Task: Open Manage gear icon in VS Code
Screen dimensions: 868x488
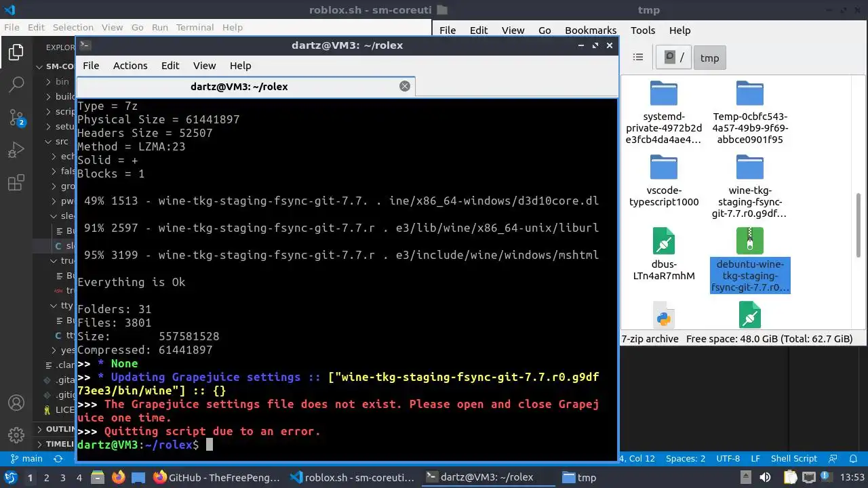Action: click(16, 434)
